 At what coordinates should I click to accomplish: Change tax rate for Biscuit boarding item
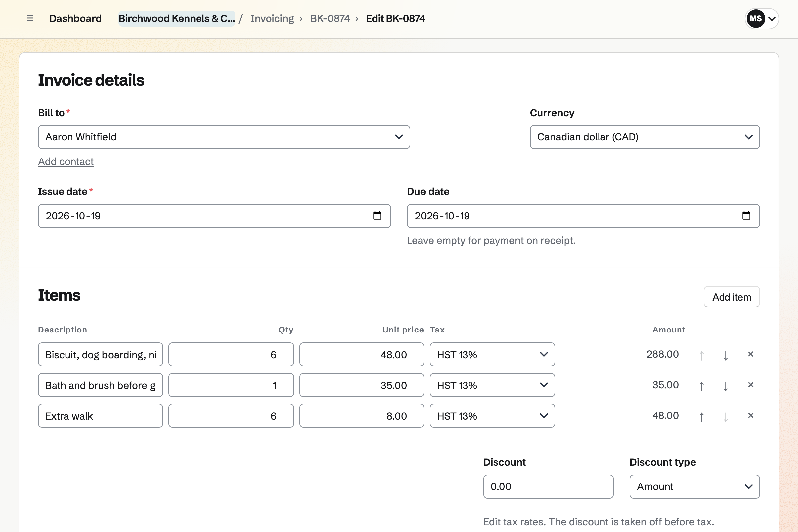492,354
